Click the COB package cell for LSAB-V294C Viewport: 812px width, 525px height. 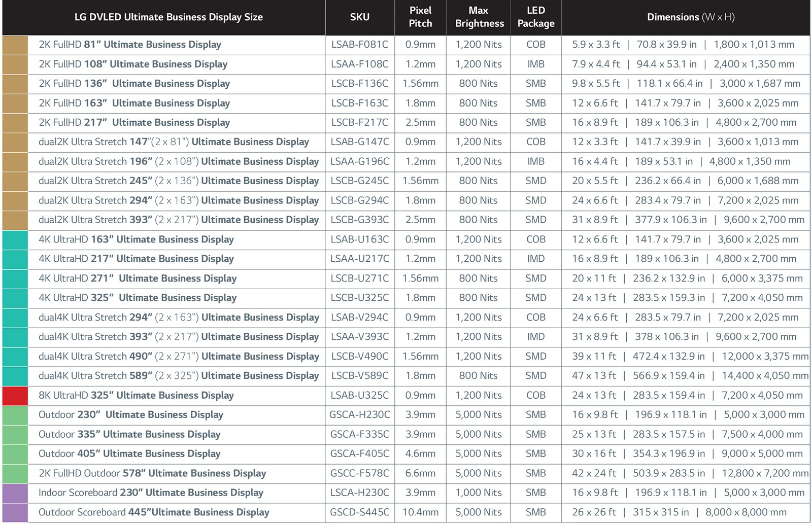click(536, 318)
